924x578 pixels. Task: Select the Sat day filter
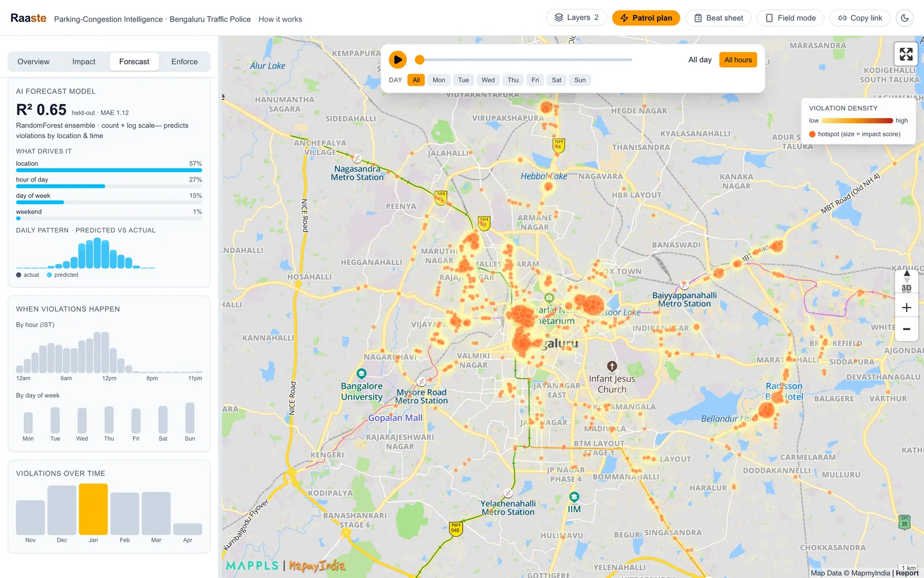click(x=557, y=80)
